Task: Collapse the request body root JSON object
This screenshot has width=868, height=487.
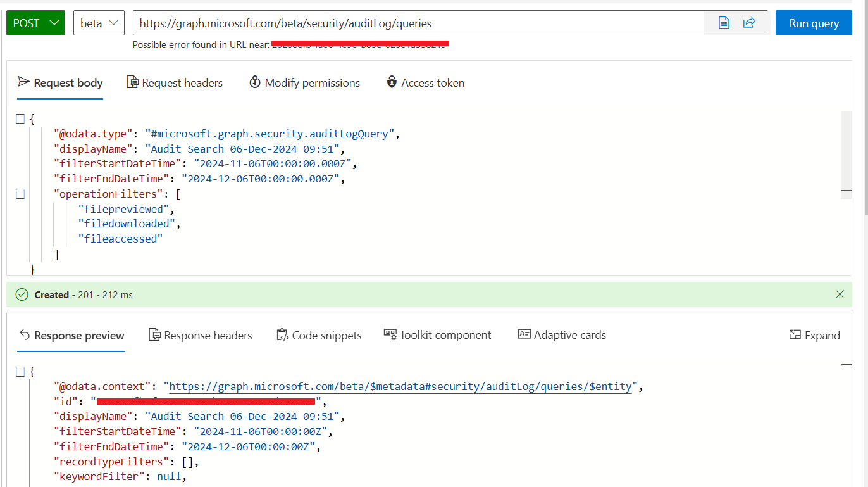Action: pos(20,118)
